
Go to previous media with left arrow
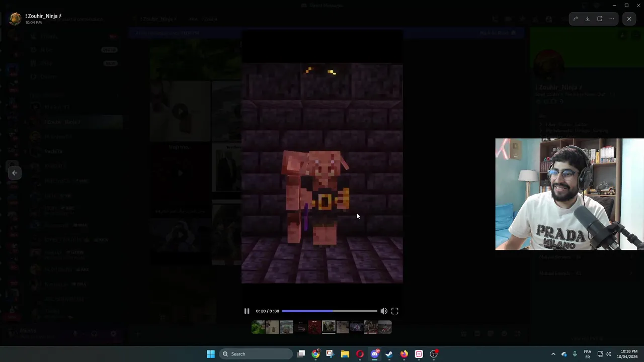[15, 173]
